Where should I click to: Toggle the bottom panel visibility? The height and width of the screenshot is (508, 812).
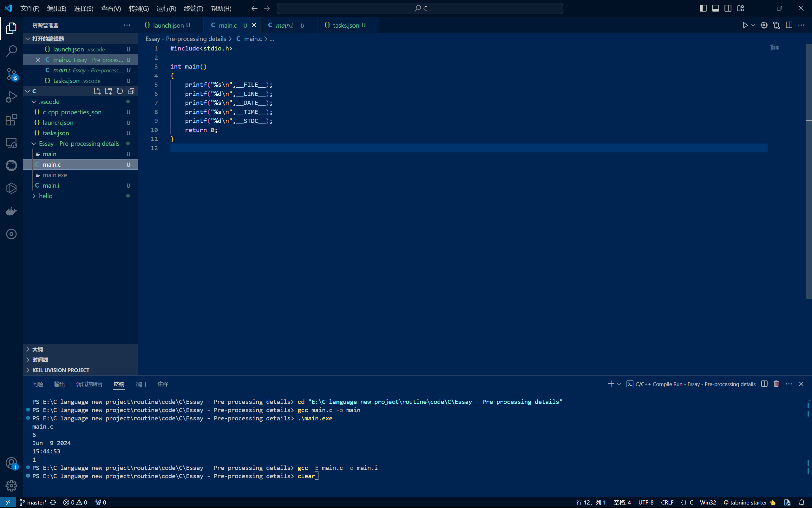tap(715, 8)
